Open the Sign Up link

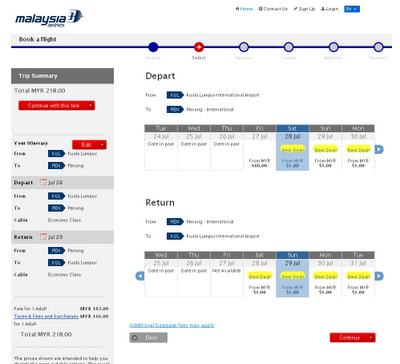(304, 9)
